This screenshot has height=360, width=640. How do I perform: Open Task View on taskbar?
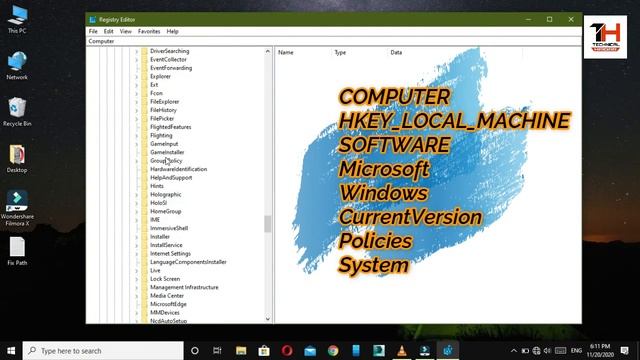coord(217,351)
